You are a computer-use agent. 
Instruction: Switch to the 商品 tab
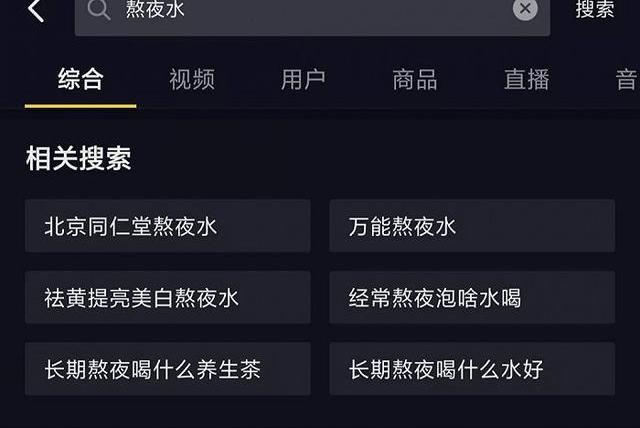tap(414, 80)
